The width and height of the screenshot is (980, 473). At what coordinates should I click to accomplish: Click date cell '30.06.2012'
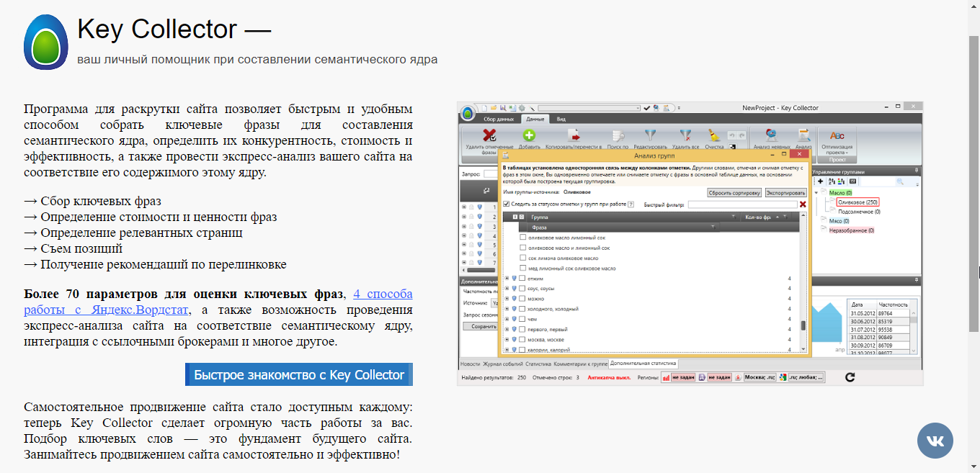click(862, 321)
